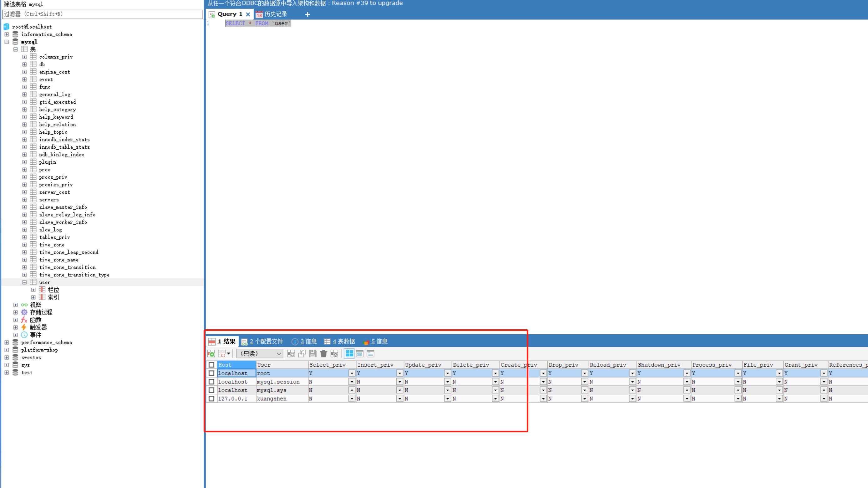Click the 视图 views glasses icon

tap(24, 305)
